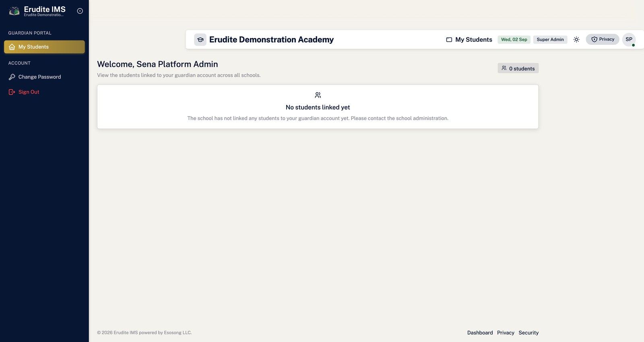Click the Erudite Demonstration Academy title
Viewport: 644px width, 342px height.
271,39
